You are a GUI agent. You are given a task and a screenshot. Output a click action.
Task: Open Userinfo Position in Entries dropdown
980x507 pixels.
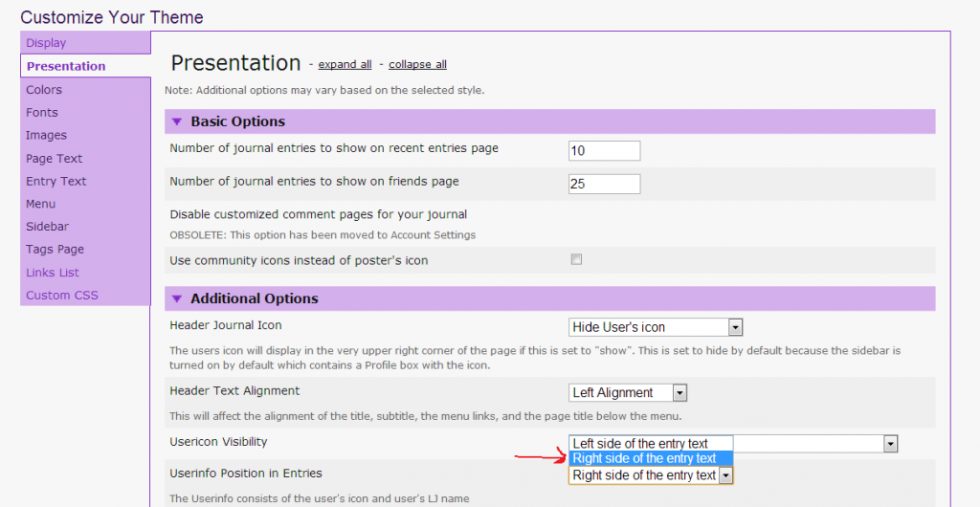click(651, 475)
